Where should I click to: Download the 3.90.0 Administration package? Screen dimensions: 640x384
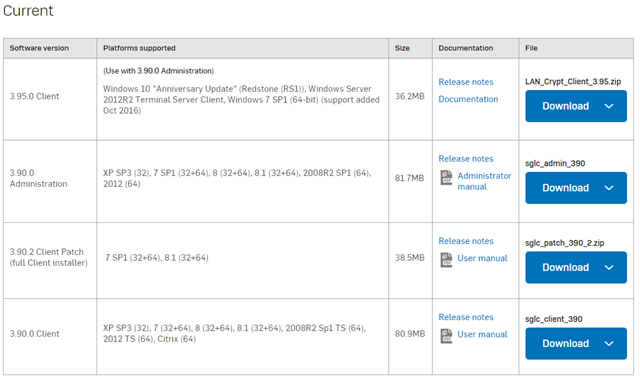point(565,188)
